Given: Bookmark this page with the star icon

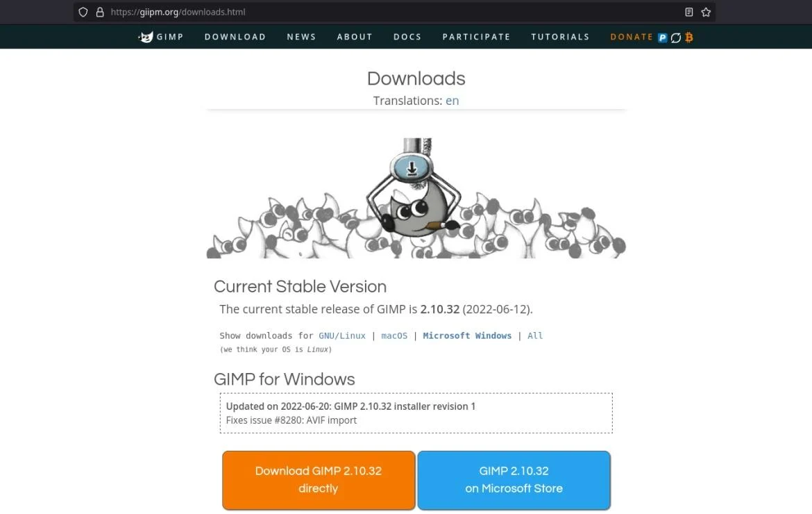Looking at the screenshot, I should point(706,12).
